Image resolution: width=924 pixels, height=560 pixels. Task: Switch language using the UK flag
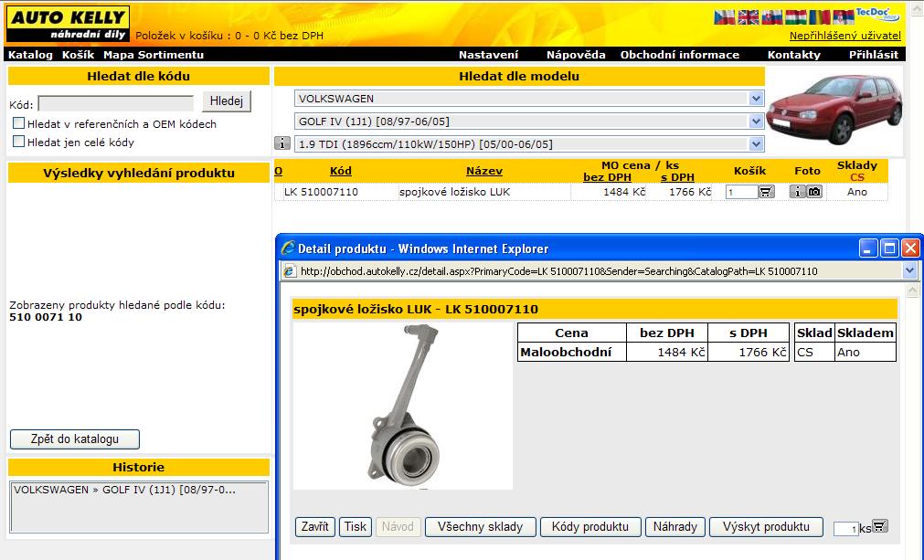(749, 17)
